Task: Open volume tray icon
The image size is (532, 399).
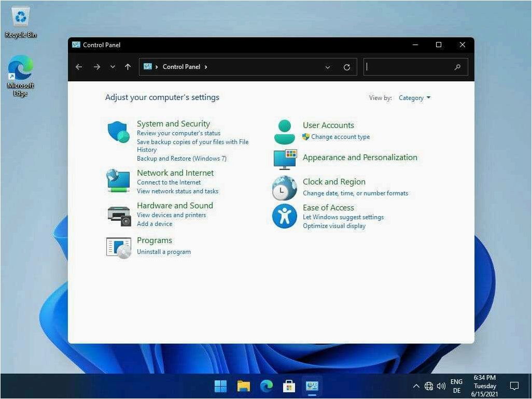Action: click(441, 386)
